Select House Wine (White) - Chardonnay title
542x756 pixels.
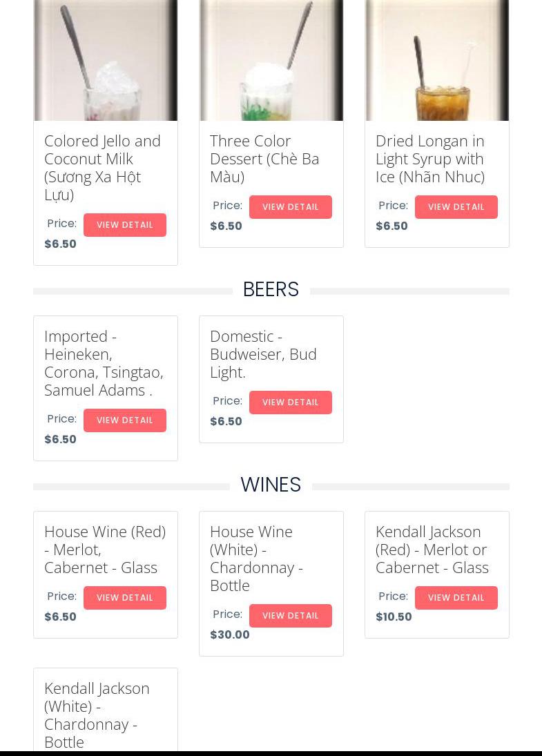click(x=256, y=558)
